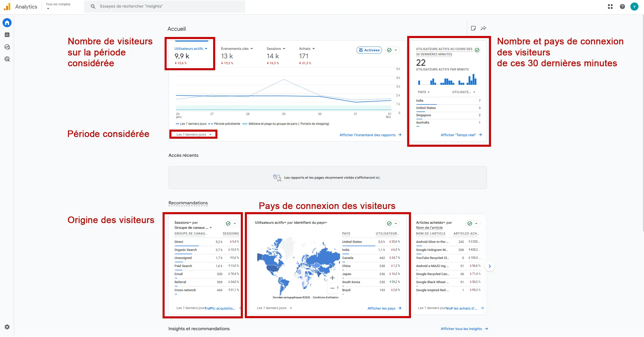Open Admin settings gear icon
644x337 pixels.
point(7,327)
